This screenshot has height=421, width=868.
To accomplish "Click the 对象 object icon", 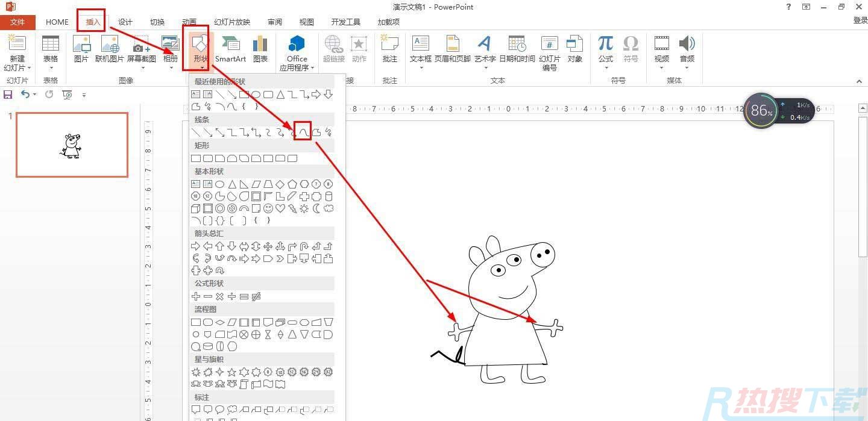I will pyautogui.click(x=574, y=49).
